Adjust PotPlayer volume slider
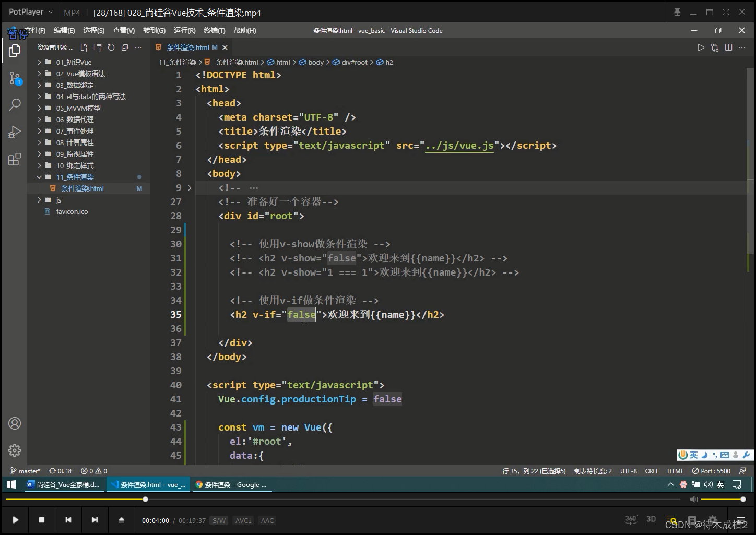This screenshot has height=535, width=756. (723, 500)
